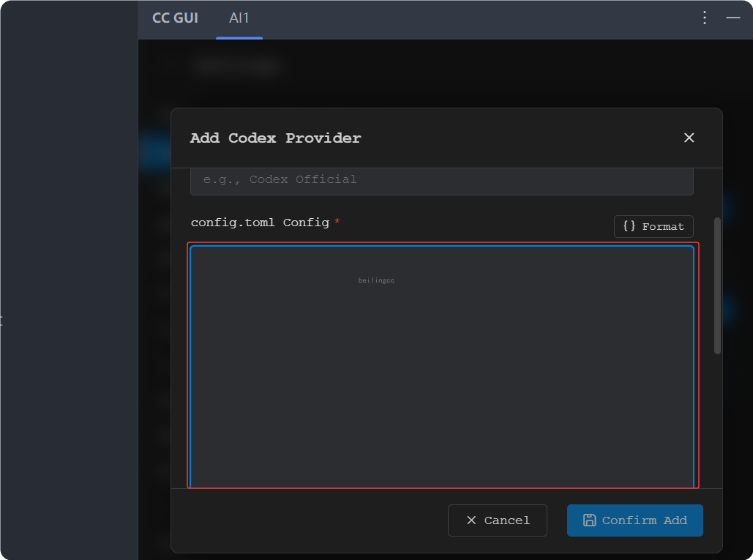Screen dimensions: 753x560
Task: Minimize the tool window panel
Action: coord(733,18)
